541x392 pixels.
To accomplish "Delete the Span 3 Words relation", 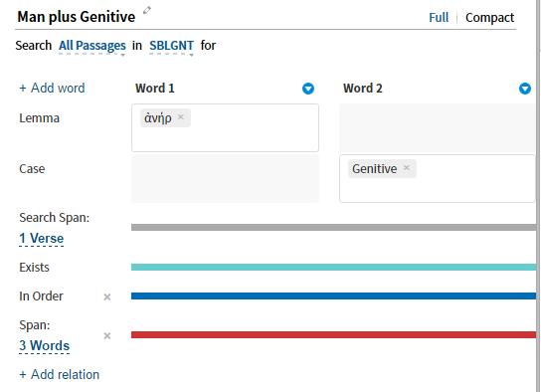I will point(107,335).
